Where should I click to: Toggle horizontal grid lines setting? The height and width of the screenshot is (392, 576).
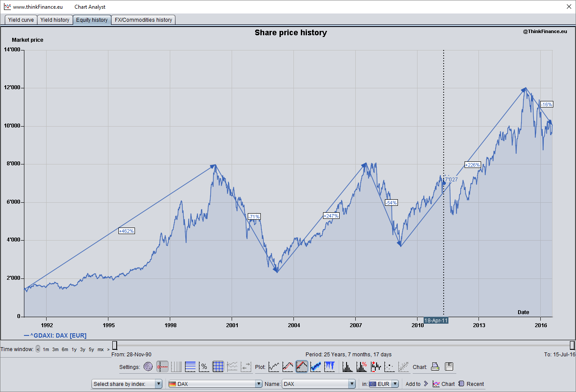click(190, 367)
